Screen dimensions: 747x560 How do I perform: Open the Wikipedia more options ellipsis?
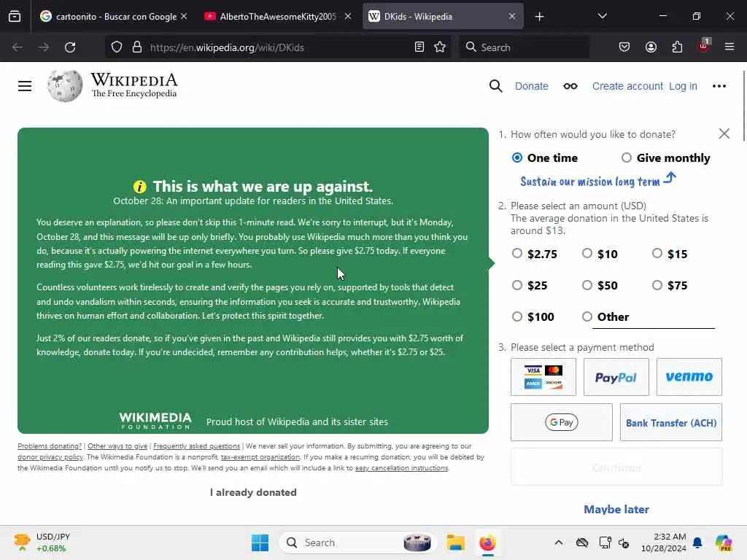[x=719, y=86]
